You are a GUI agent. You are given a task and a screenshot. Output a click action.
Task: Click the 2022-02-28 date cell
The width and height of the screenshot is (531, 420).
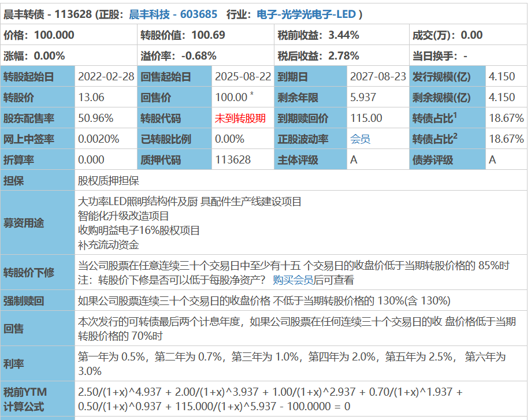[x=106, y=77]
